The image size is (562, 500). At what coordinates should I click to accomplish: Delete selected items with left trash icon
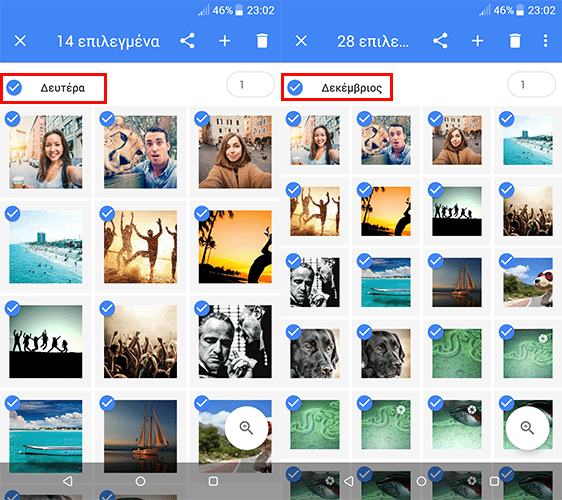tap(262, 41)
